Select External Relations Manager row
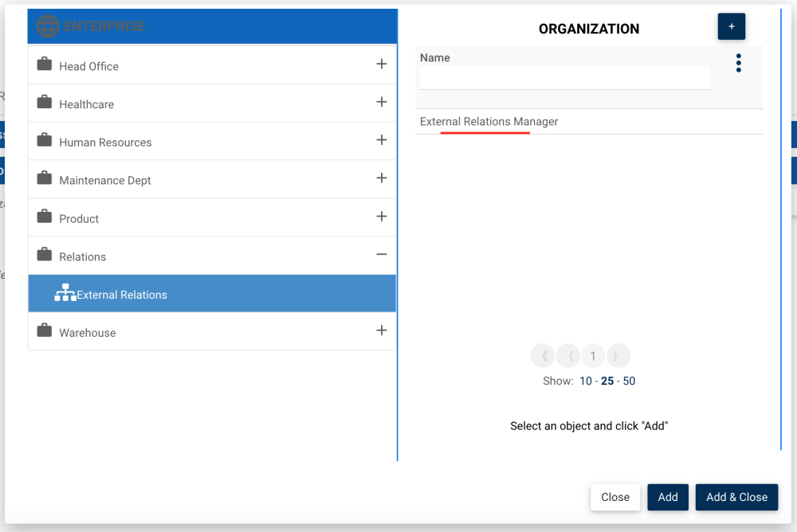The image size is (797, 532). [589, 122]
